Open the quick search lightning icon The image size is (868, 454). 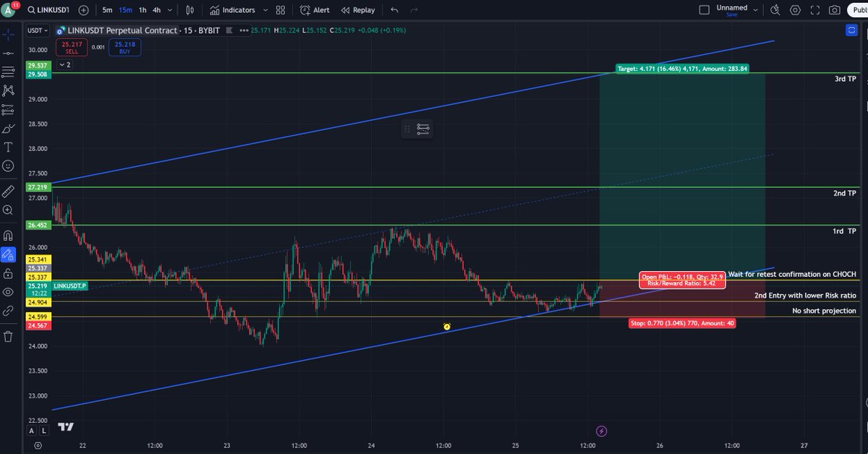pos(775,10)
